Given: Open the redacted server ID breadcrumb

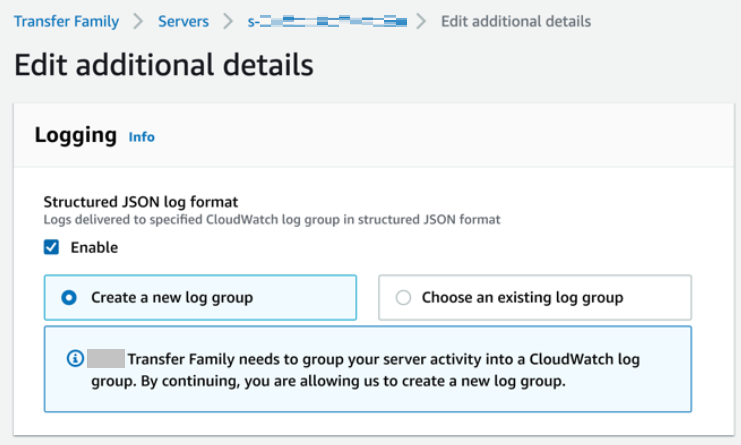Looking at the screenshot, I should pos(328,21).
